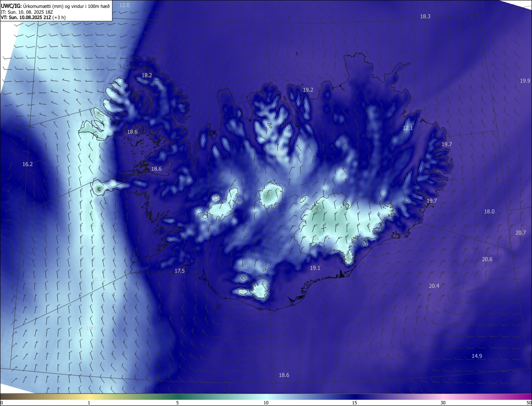Click the 18.3 value on the map
The width and height of the screenshot is (532, 406).
pyautogui.click(x=425, y=16)
